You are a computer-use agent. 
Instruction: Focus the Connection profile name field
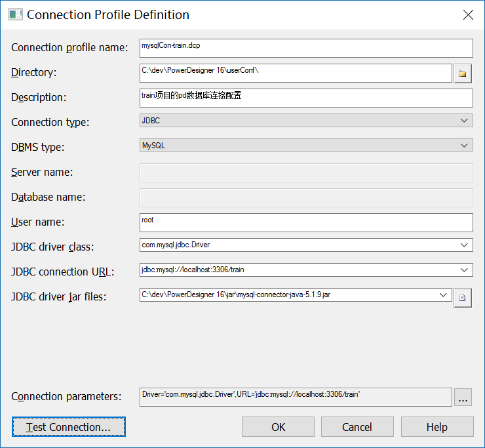(306, 48)
